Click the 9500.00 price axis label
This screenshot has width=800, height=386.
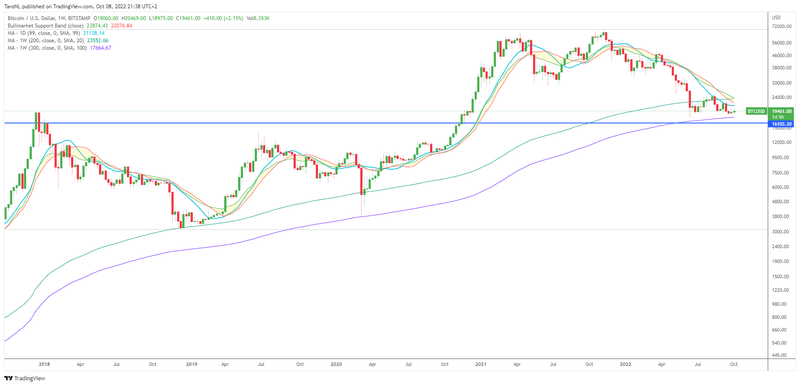782,158
